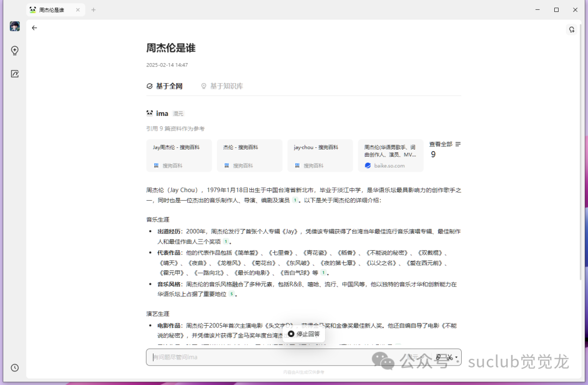Open the dropdown arrow beside scissors
Image resolution: width=588 pixels, height=385 pixels.
[x=456, y=357]
